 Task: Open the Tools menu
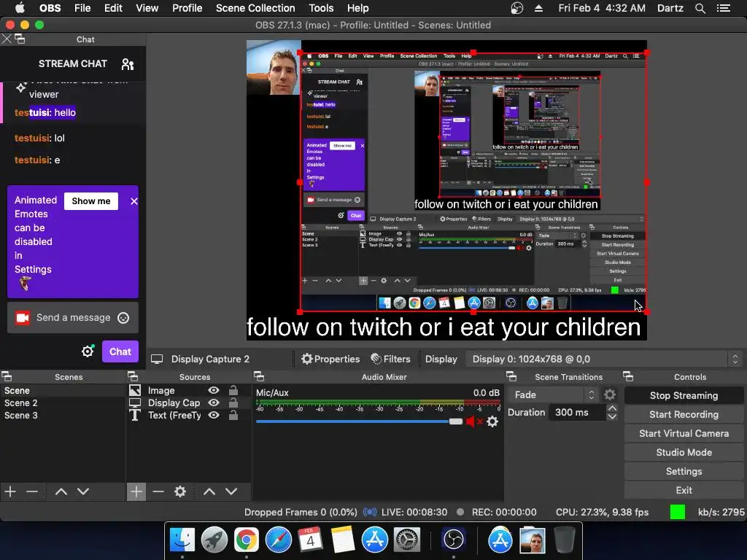pos(321,8)
